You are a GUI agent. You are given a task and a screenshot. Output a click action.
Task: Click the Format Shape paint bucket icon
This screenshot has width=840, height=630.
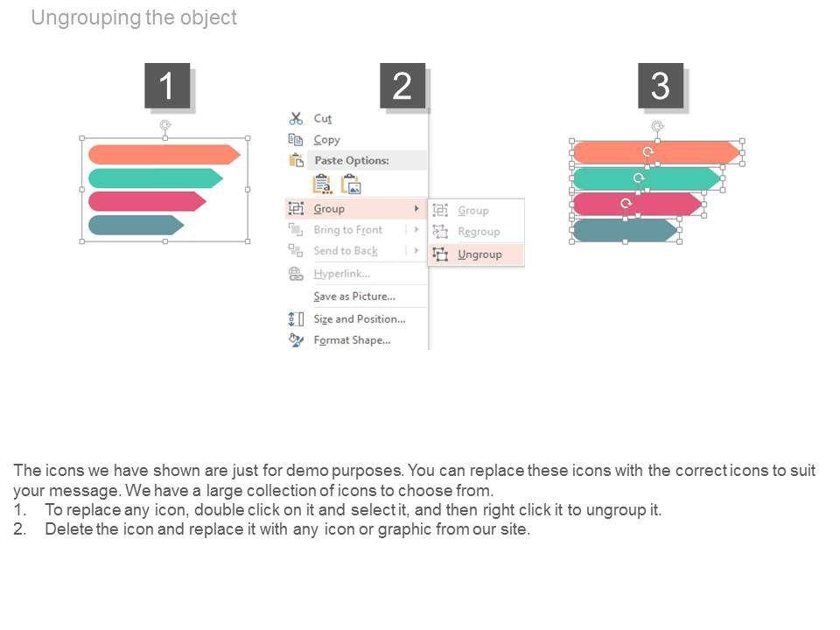(296, 339)
